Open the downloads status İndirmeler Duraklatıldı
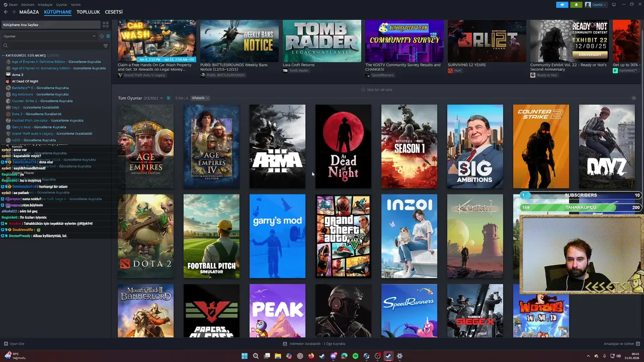The width and height of the screenshot is (644, 362). pos(314,344)
